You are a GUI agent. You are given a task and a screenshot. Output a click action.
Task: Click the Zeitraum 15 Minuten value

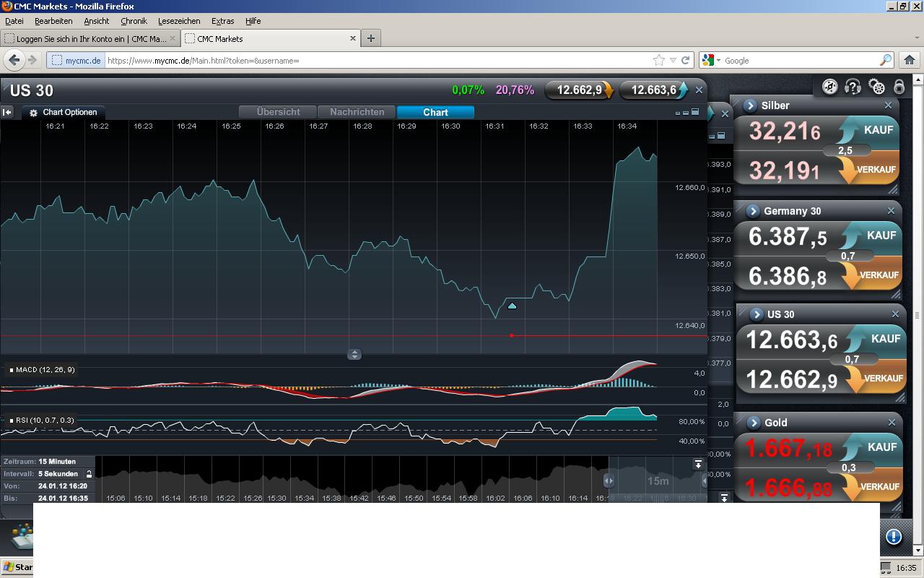pos(57,461)
